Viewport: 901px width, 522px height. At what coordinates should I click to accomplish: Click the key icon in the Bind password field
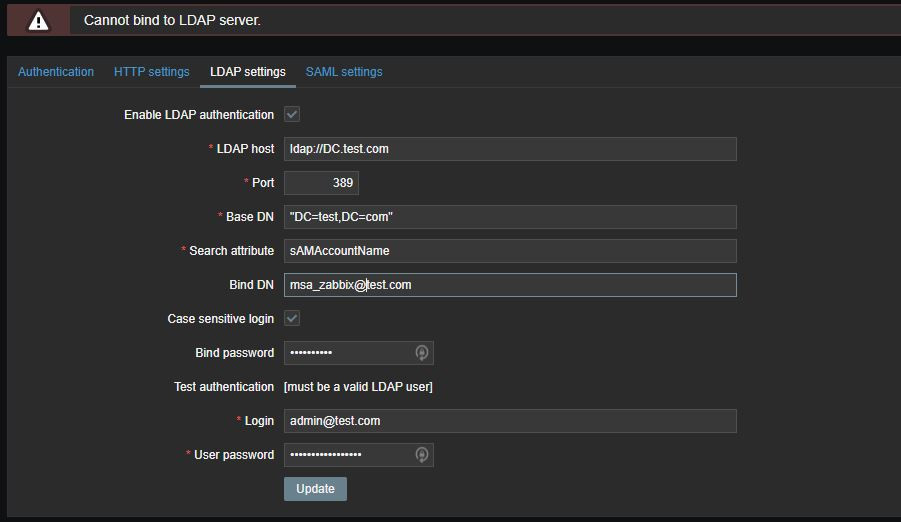[x=422, y=353]
